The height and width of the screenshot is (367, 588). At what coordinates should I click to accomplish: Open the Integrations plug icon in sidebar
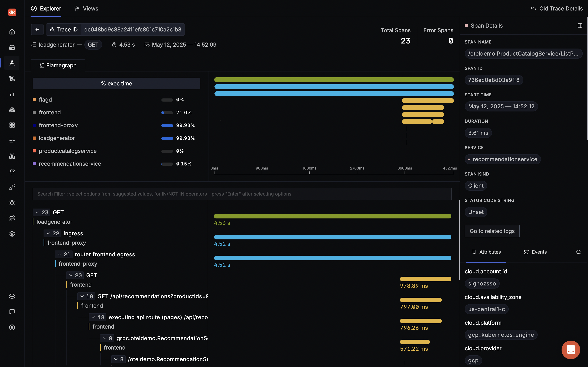pos(12,187)
